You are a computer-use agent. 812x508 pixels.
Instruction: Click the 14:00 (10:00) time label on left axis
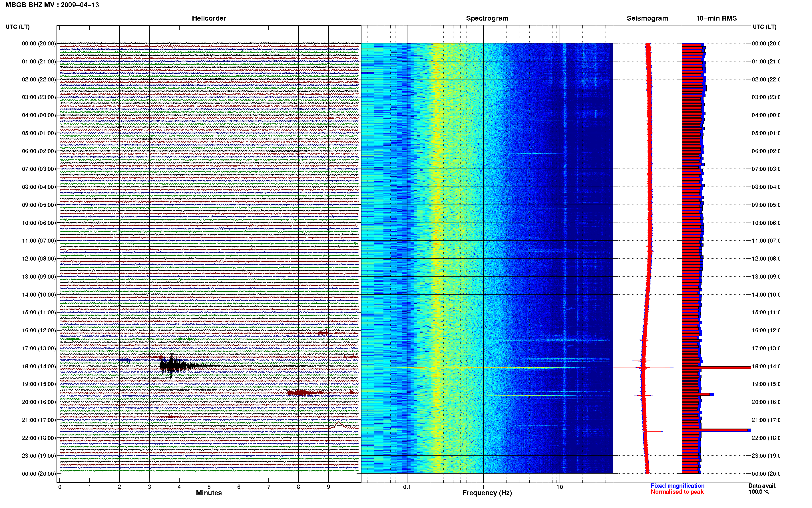point(39,295)
